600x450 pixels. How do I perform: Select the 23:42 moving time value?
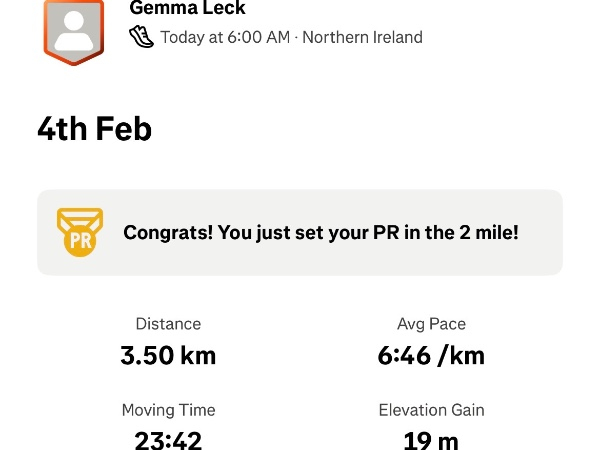[168, 440]
